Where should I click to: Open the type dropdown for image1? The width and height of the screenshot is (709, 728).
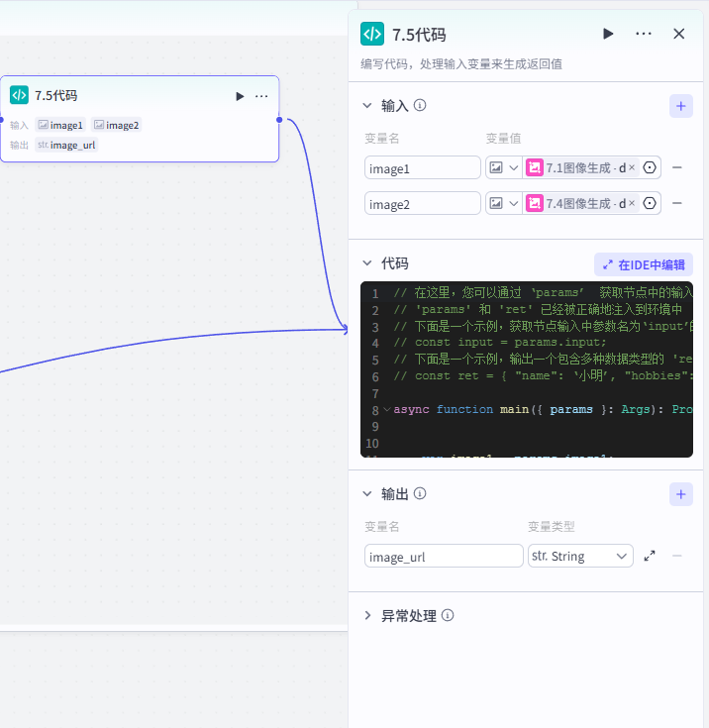tap(514, 168)
